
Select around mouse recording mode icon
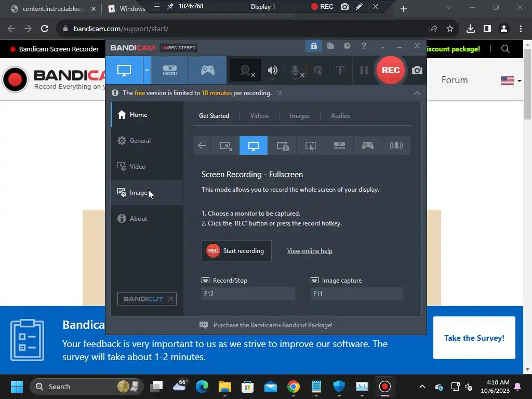tap(311, 145)
